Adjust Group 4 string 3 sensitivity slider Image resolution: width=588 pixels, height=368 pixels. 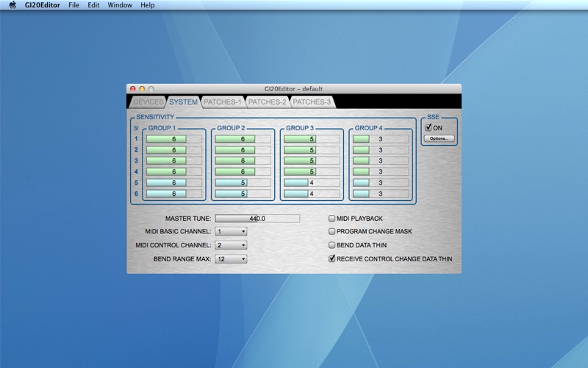click(x=381, y=160)
